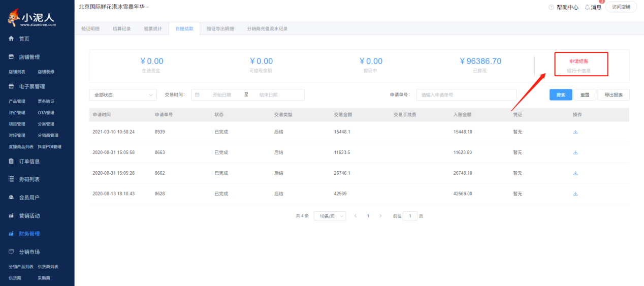This screenshot has height=286, width=644.
Task: Click the 开始日期 date field
Action: click(221, 95)
